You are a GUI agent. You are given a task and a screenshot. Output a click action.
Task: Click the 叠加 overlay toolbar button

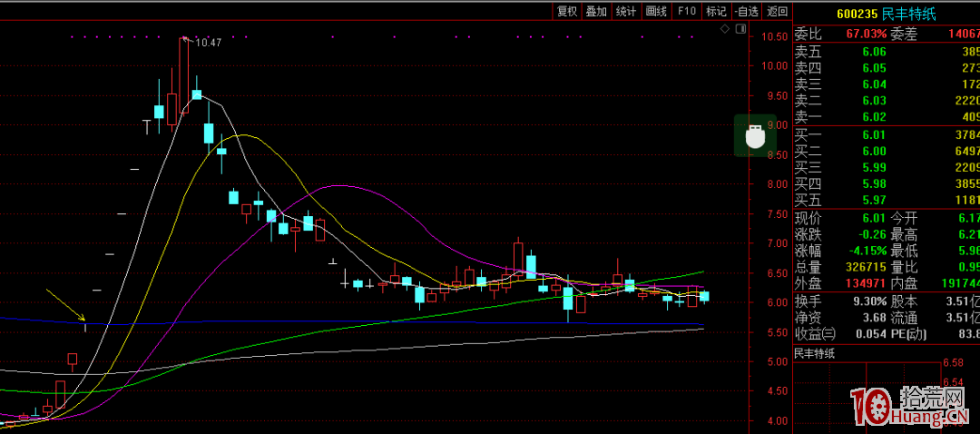596,11
